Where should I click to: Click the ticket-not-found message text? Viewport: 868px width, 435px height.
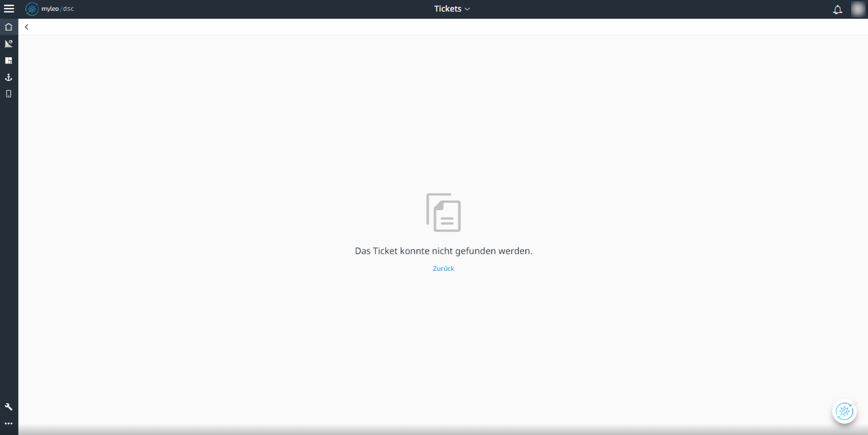click(x=443, y=251)
